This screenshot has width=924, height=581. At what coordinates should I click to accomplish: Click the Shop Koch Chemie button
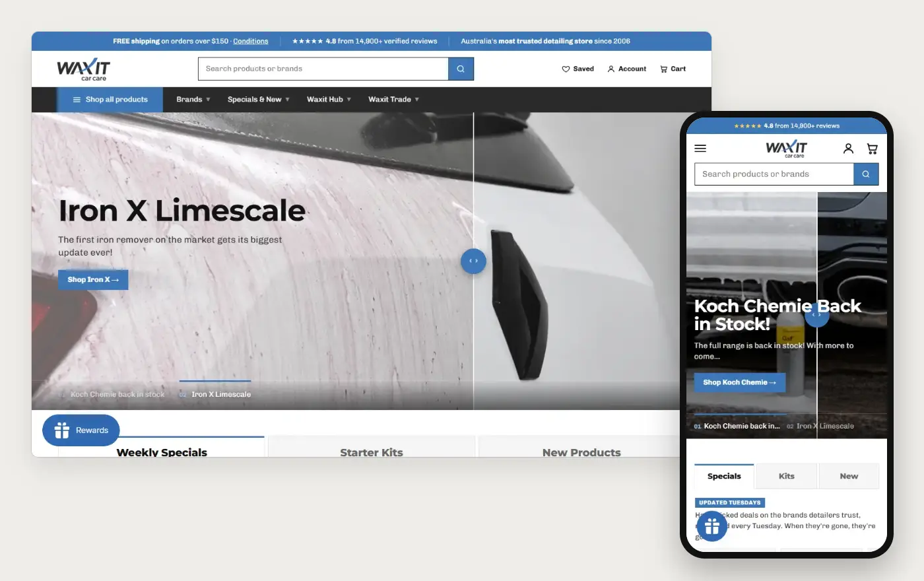740,382
